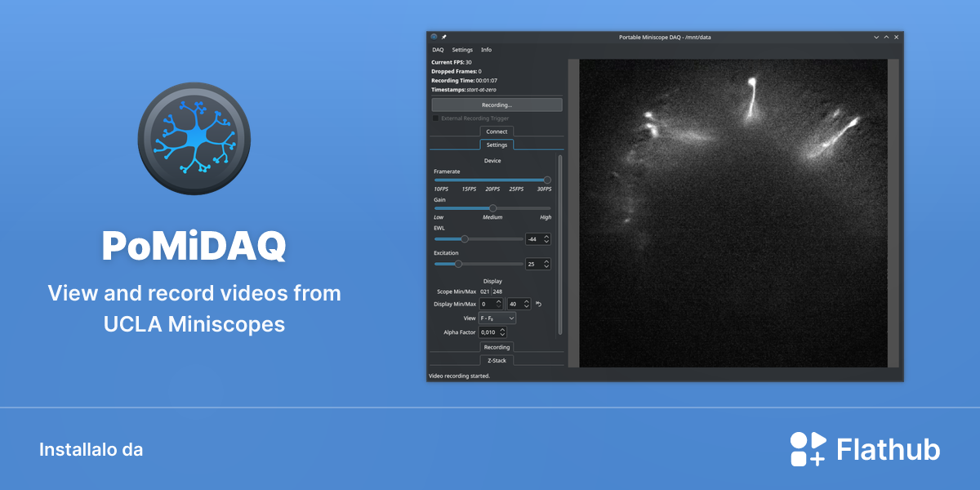Click the Excitation spinbox showing 25

point(538,264)
